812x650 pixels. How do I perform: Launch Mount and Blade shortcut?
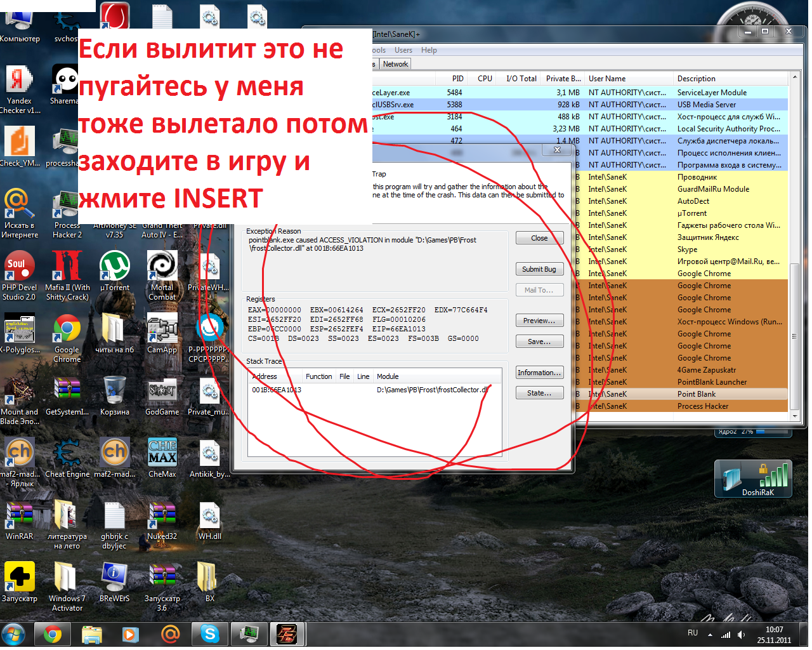(19, 400)
